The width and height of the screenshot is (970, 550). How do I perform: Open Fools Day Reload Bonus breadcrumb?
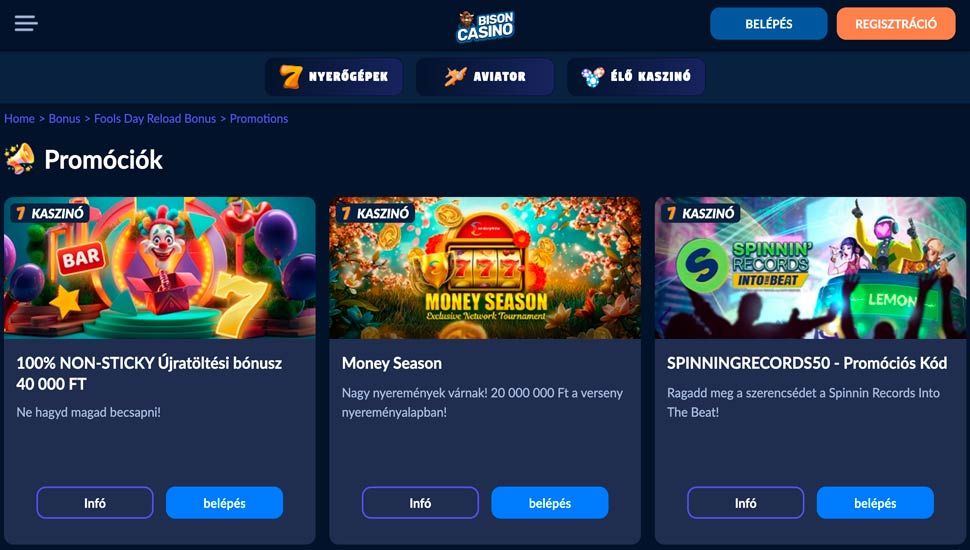click(x=155, y=119)
